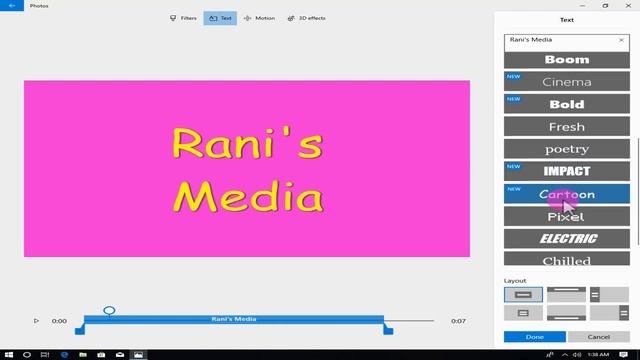Clear the text field with X
Image resolution: width=640 pixels, height=360 pixels.
pos(621,40)
